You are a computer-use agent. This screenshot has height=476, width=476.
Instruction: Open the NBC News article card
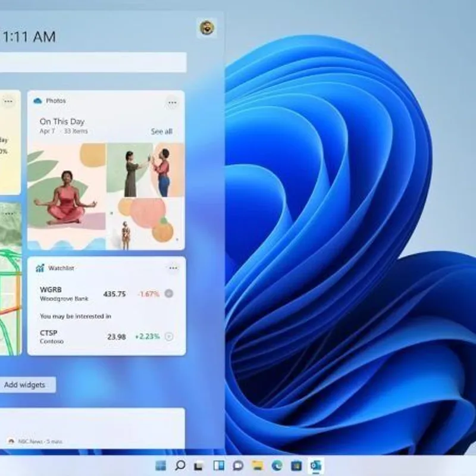click(x=92, y=428)
